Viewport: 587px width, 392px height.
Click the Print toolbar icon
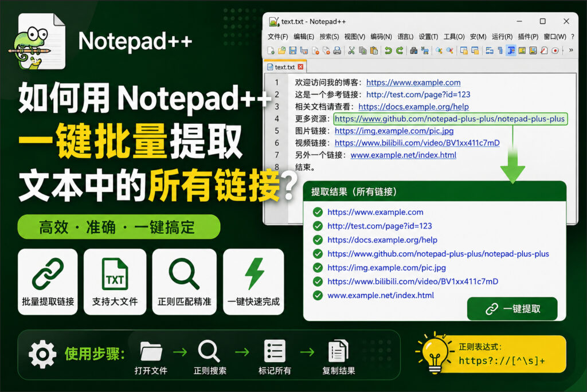(x=337, y=50)
